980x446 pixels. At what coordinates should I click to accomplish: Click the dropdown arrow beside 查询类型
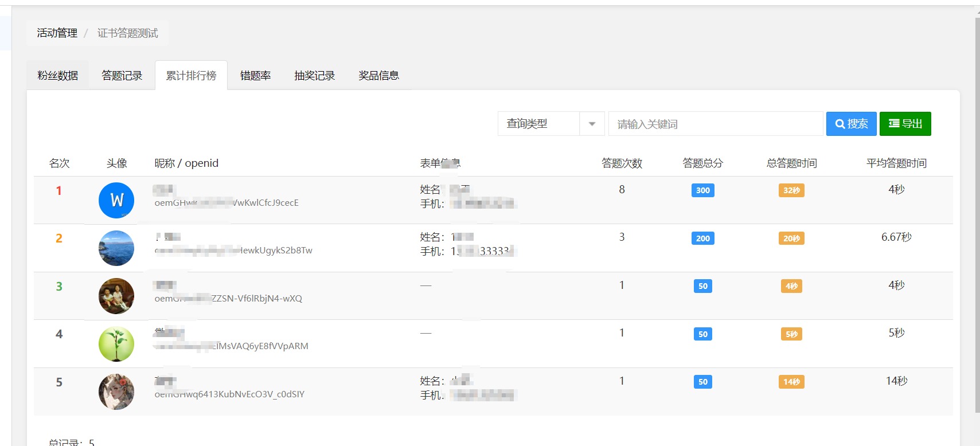tap(592, 124)
